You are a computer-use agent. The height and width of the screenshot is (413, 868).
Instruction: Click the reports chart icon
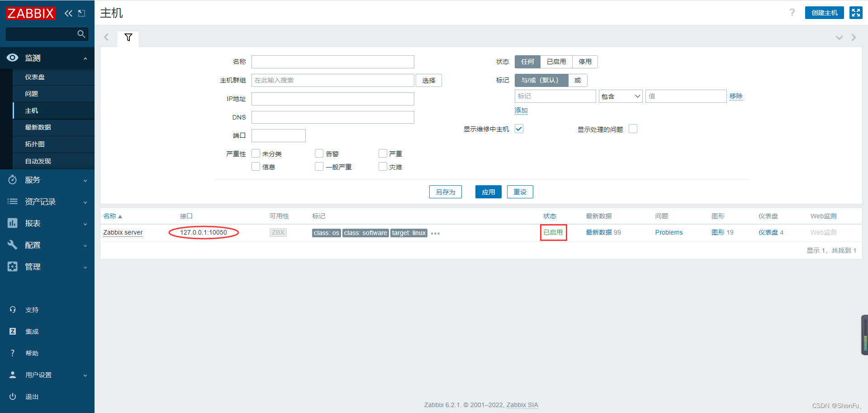[13, 223]
